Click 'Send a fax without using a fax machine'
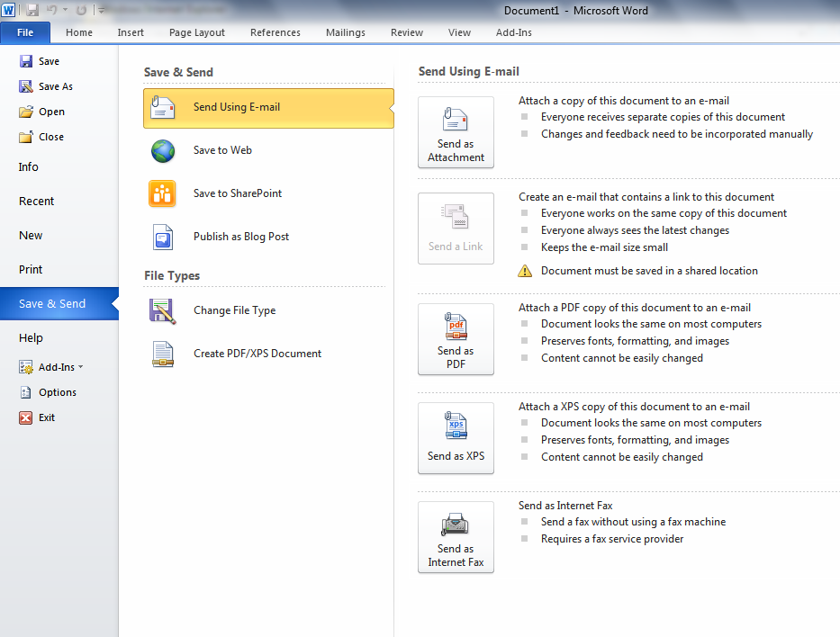The width and height of the screenshot is (840, 637). click(x=633, y=522)
